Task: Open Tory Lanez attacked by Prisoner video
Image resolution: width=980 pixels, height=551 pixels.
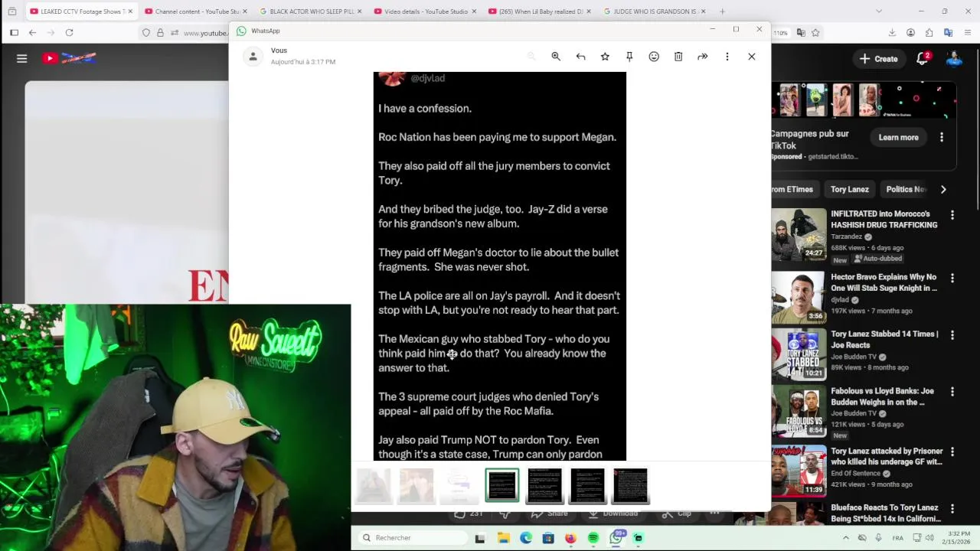Action: point(885,456)
